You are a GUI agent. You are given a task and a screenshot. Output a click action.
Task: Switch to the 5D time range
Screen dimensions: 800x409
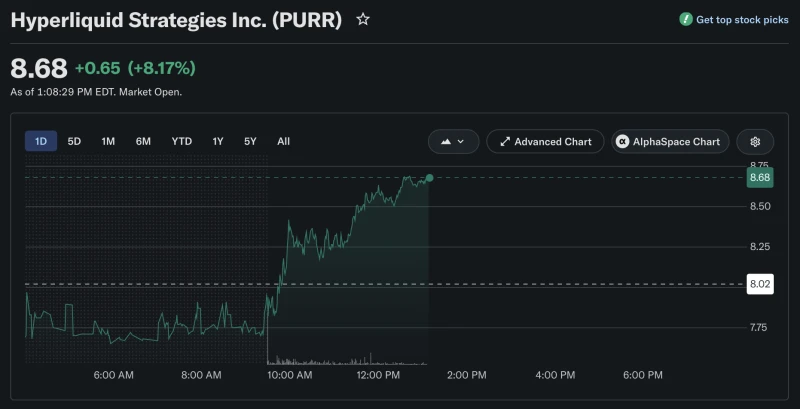point(74,141)
